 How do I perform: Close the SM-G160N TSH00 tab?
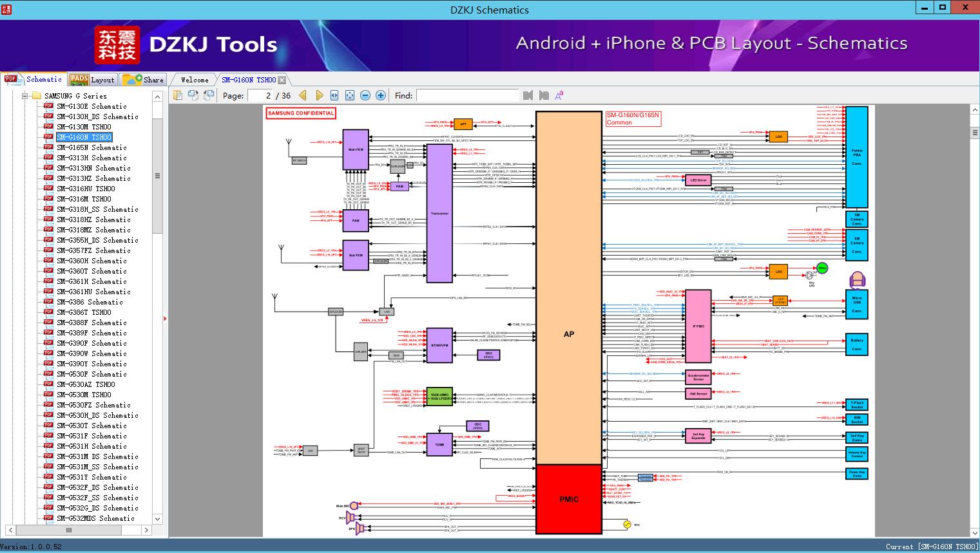(x=282, y=80)
